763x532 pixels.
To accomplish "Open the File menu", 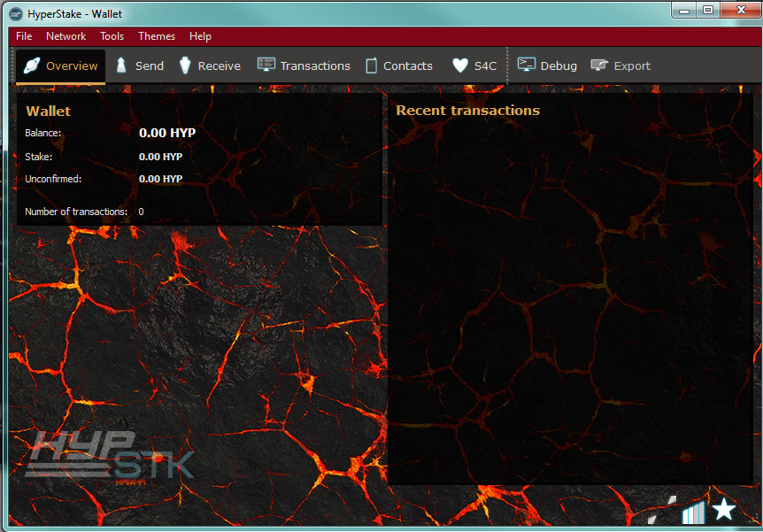I will point(24,36).
